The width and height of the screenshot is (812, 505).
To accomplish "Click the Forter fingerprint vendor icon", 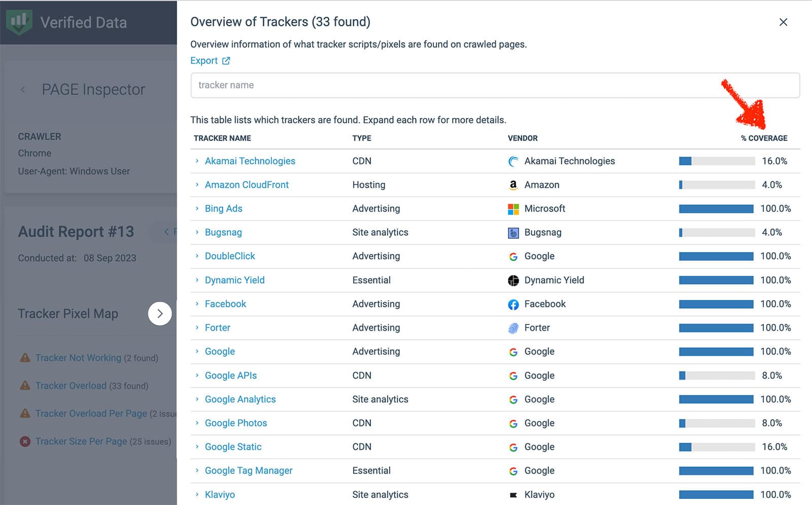I will pyautogui.click(x=513, y=328).
